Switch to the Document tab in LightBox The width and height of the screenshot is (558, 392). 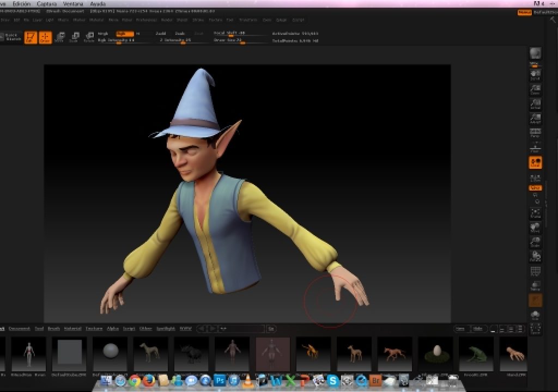(x=19, y=329)
